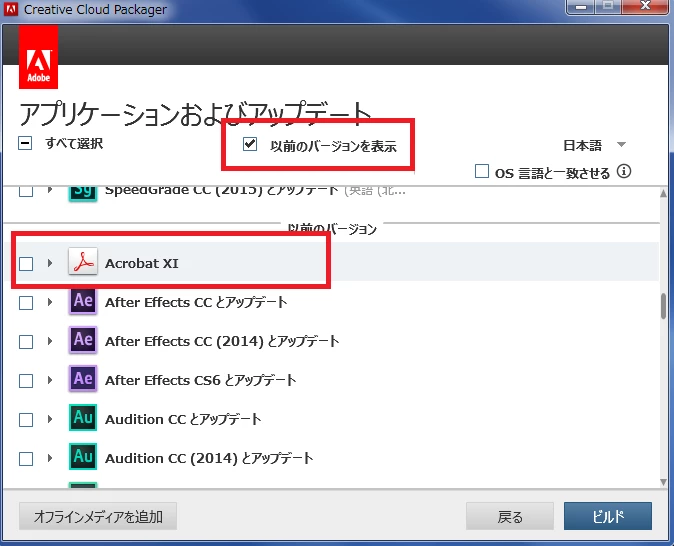The width and height of the screenshot is (674, 546).
Task: Click the list scrollbar up arrow
Action: 664,193
